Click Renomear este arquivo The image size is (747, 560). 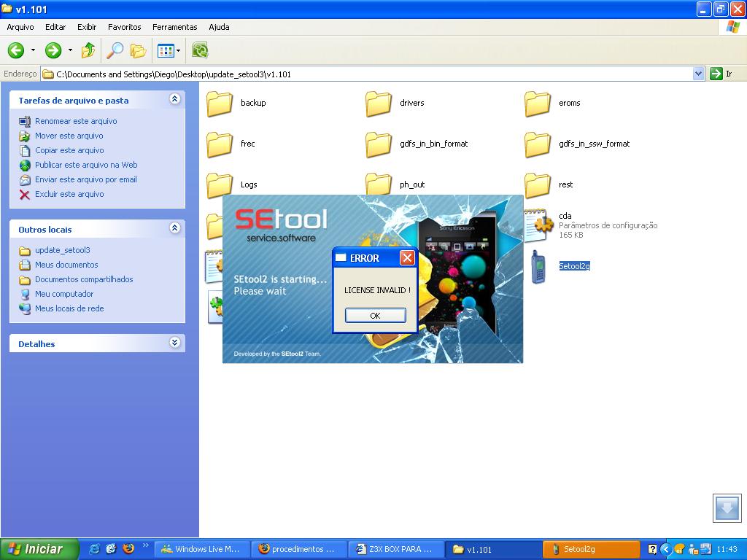[76, 121]
